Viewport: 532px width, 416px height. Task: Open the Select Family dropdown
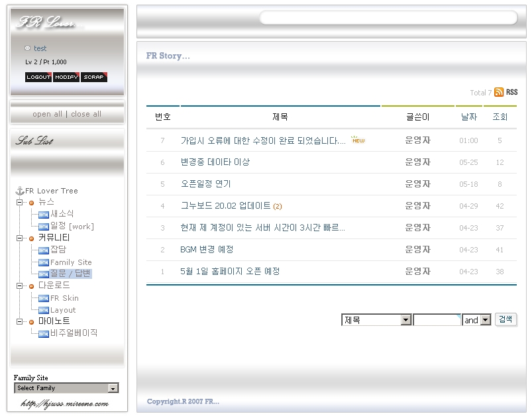pos(66,388)
